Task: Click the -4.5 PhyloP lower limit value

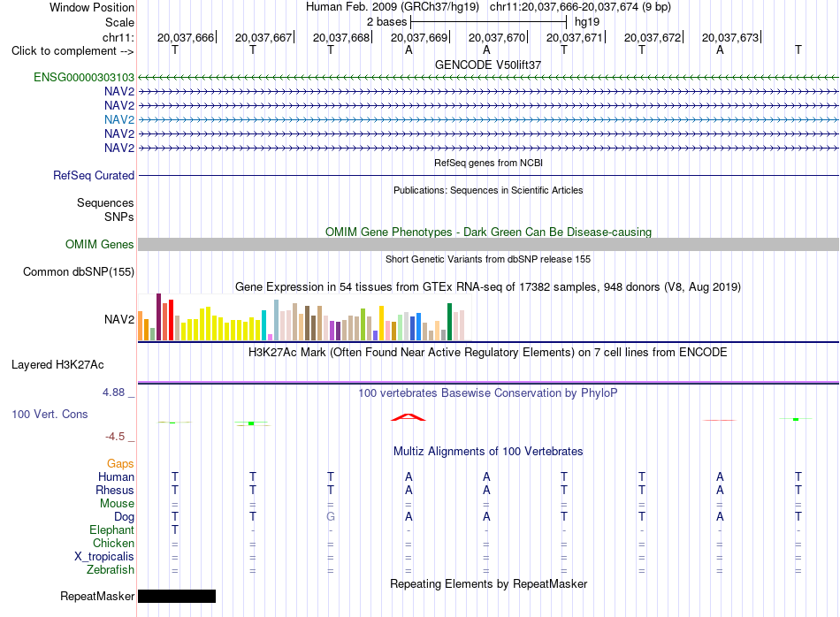Action: click(115, 437)
